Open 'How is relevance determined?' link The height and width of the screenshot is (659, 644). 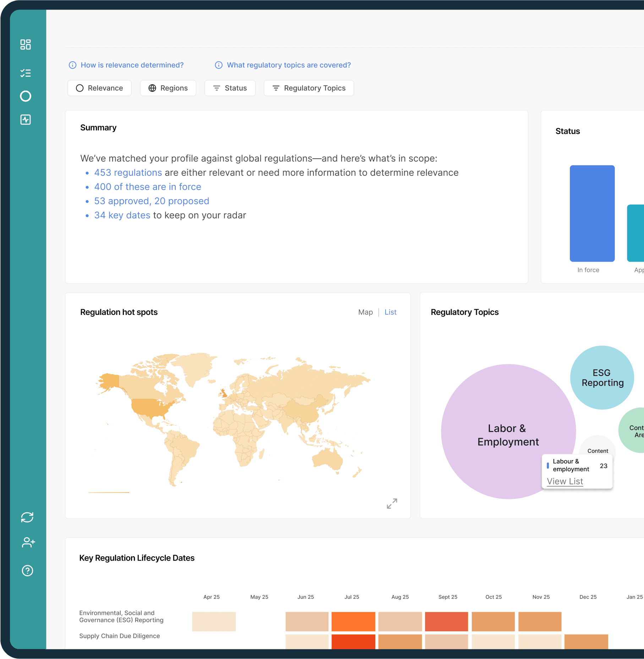click(x=132, y=65)
